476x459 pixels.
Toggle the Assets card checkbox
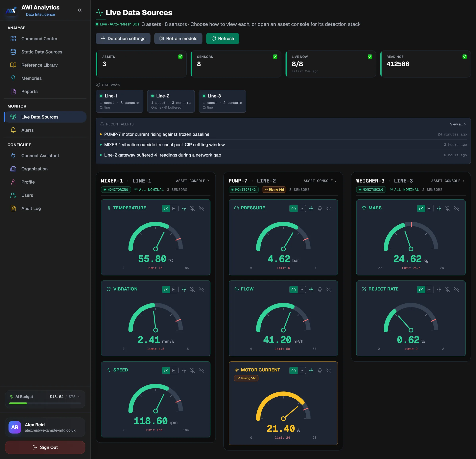(180, 56)
